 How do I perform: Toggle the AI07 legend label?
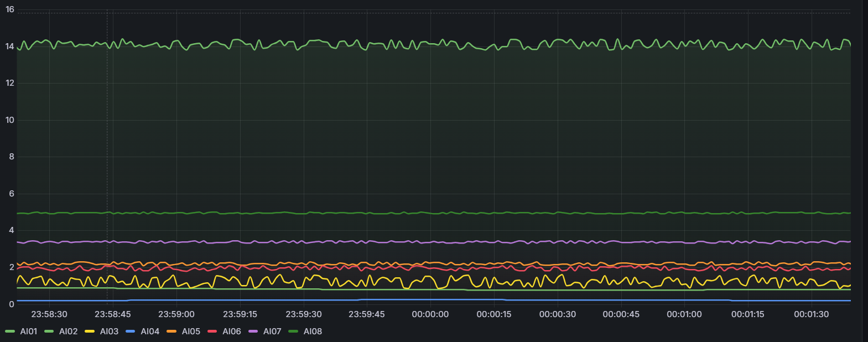click(272, 331)
